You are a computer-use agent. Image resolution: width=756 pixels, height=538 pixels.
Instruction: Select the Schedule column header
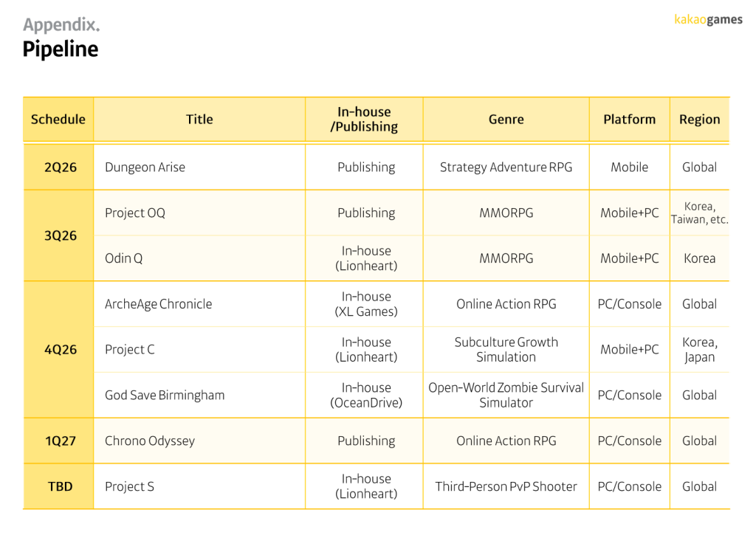tap(58, 120)
